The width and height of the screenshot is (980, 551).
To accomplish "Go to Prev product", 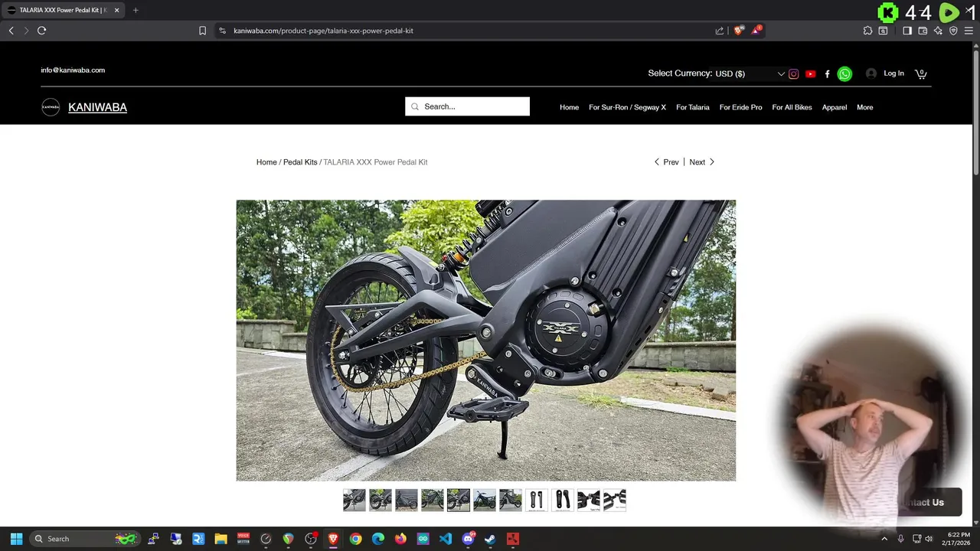I will point(666,162).
